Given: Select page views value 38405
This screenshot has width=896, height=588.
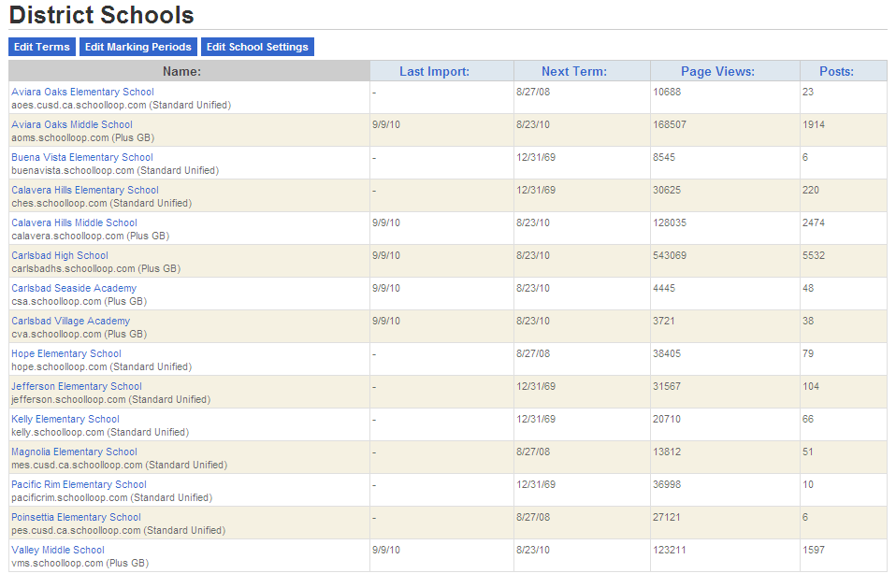Looking at the screenshot, I should (667, 353).
